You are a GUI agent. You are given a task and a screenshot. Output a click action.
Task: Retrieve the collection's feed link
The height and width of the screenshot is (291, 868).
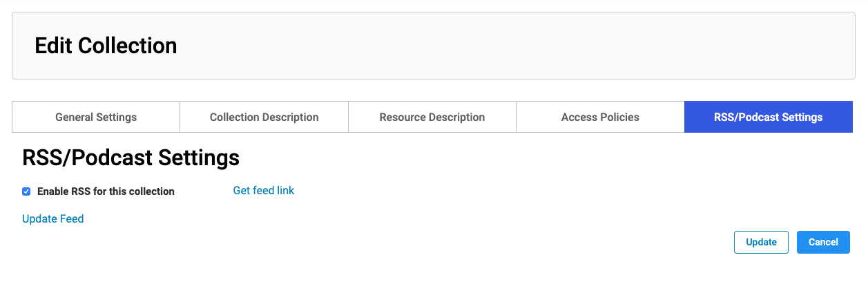[x=264, y=190]
